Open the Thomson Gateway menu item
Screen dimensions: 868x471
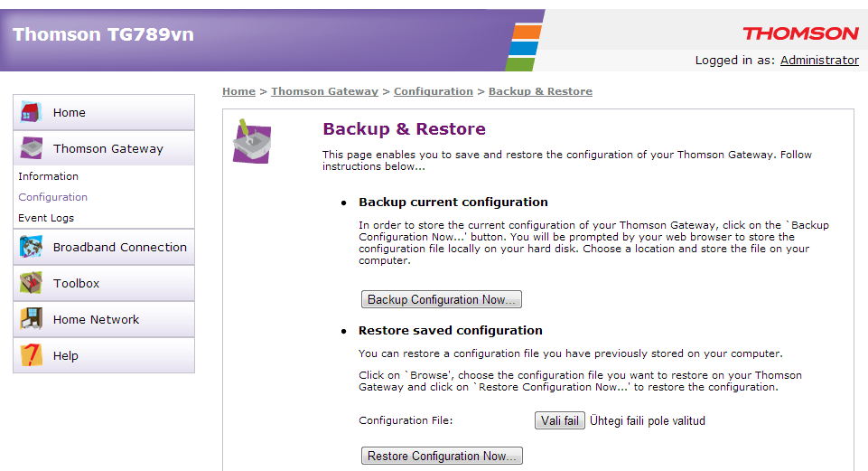click(104, 148)
